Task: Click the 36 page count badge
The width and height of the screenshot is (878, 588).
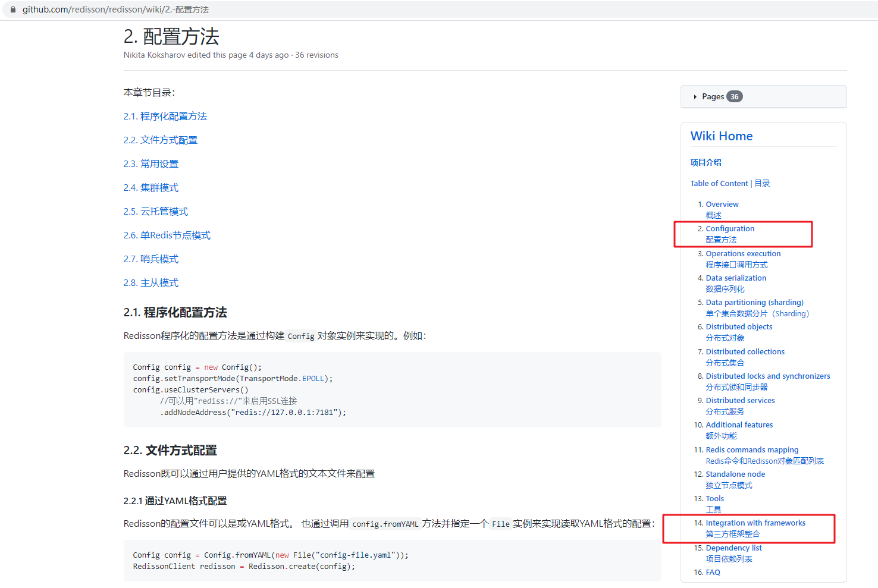Action: (x=735, y=97)
